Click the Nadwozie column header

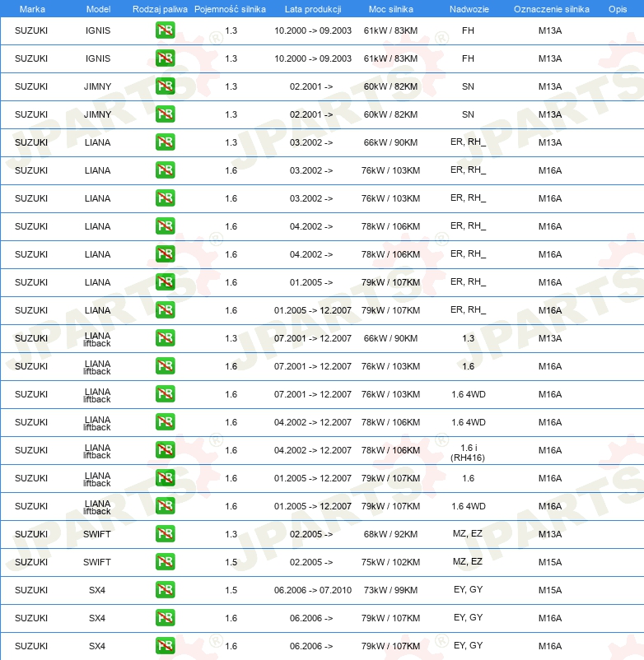click(469, 9)
